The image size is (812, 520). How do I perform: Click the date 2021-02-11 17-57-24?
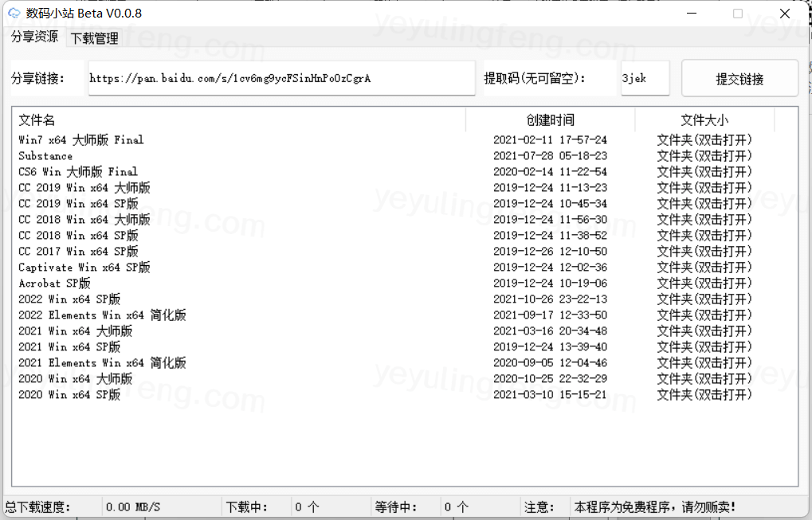coord(550,139)
